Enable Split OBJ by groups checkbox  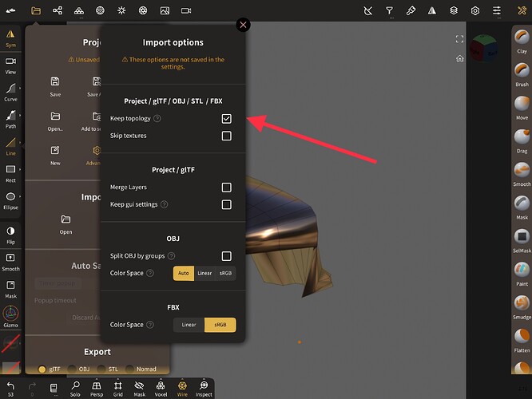click(226, 256)
